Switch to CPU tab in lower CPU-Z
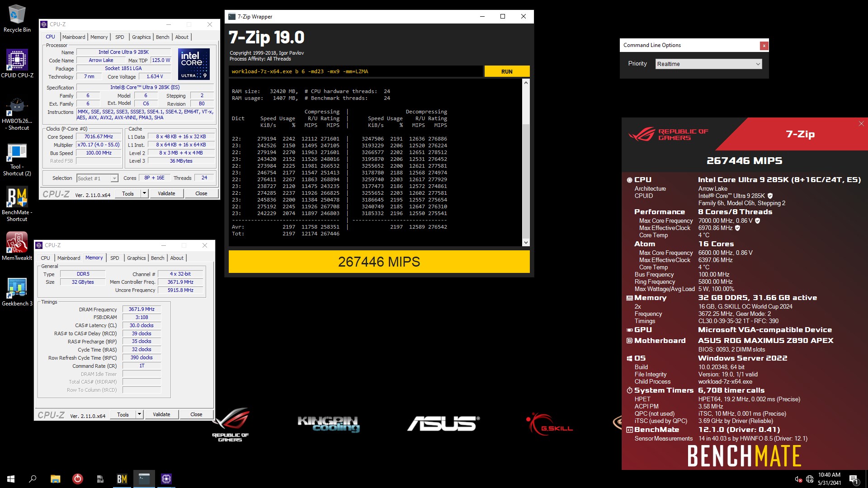868x488 pixels. tap(46, 258)
